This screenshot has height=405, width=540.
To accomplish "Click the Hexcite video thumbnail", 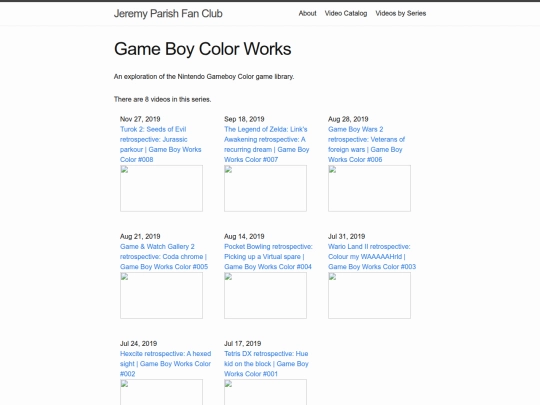I will click(x=161, y=392).
